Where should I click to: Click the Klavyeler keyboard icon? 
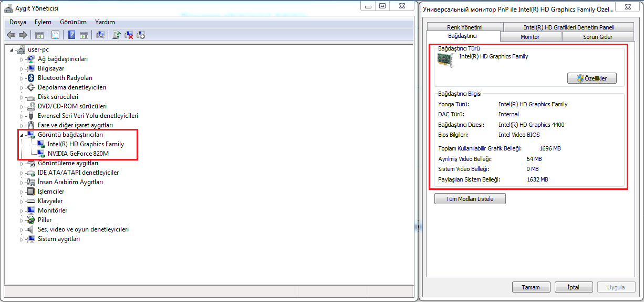tap(31, 201)
